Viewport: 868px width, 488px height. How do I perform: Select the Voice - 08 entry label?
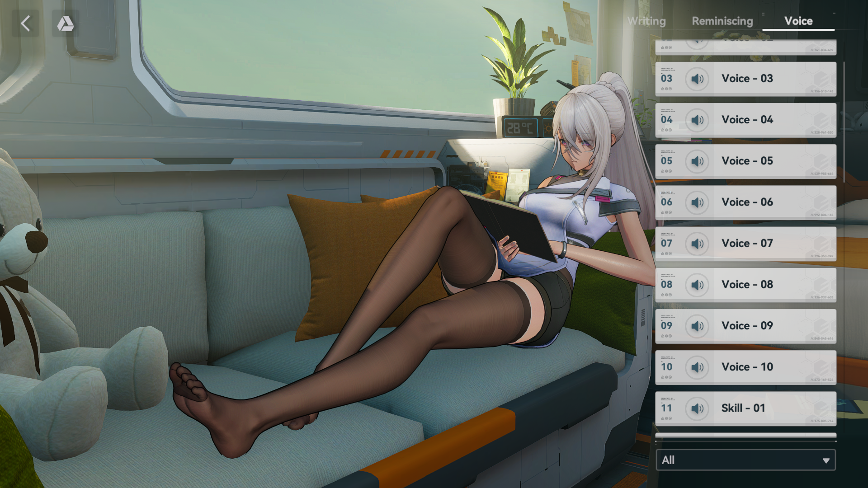point(747,285)
